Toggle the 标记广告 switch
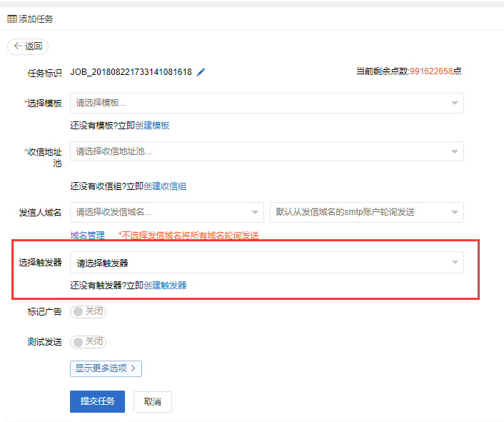Image resolution: width=504 pixels, height=422 pixels. coord(89,312)
